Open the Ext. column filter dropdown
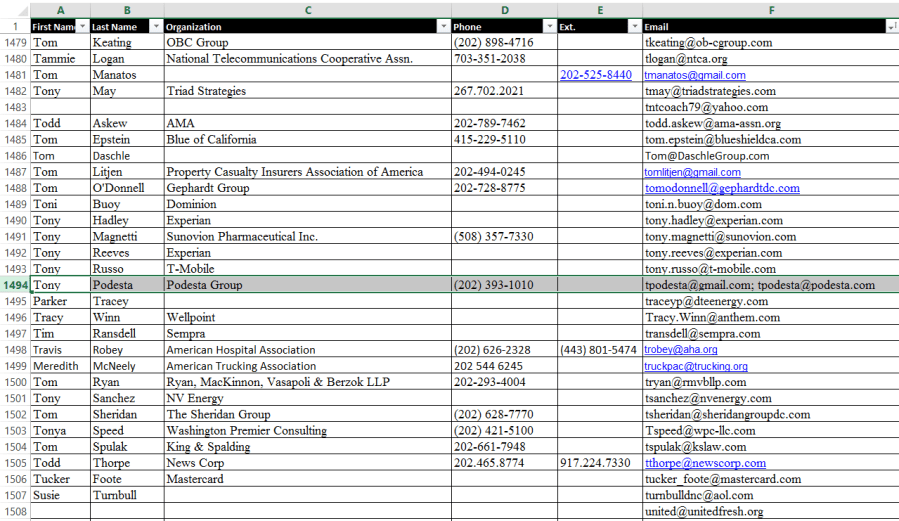This screenshot has width=899, height=521. click(634, 27)
